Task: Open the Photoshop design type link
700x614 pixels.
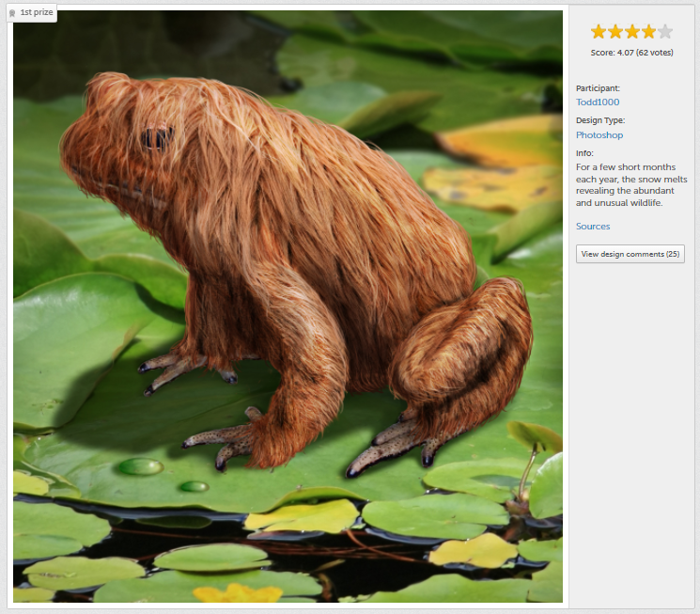Action: (x=599, y=135)
